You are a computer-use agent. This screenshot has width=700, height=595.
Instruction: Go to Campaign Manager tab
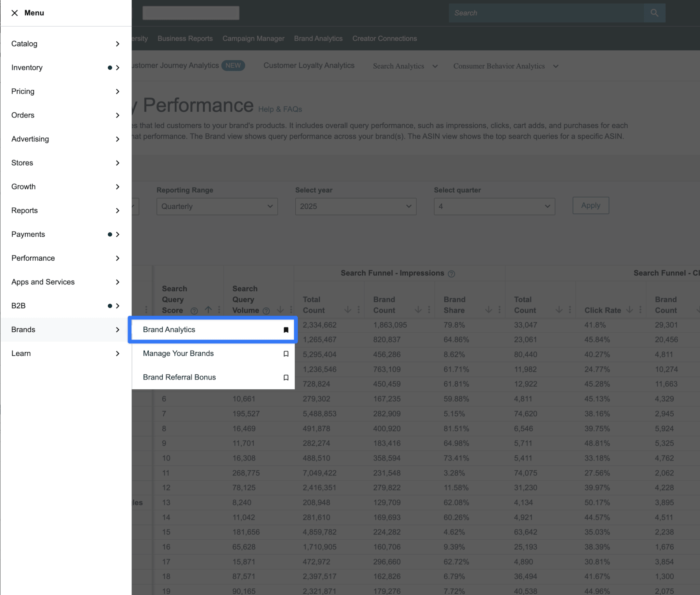[x=253, y=39]
